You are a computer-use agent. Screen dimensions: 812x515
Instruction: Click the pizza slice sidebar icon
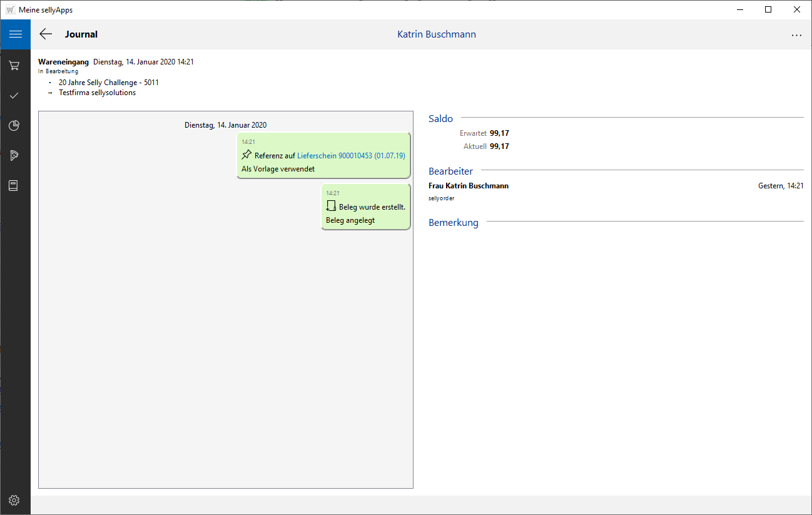coord(14,155)
